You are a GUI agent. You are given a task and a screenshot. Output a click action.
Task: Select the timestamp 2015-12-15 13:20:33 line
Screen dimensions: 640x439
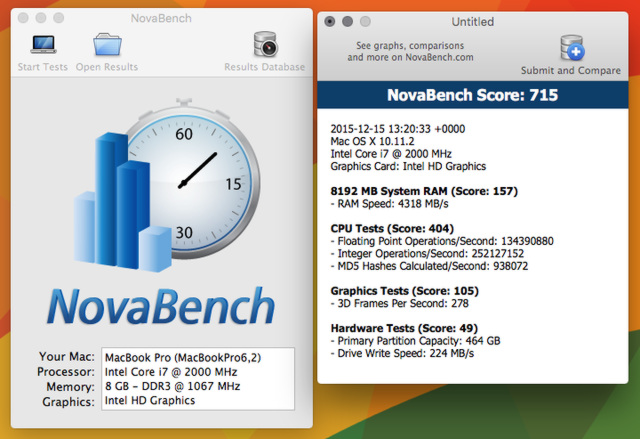(398, 129)
